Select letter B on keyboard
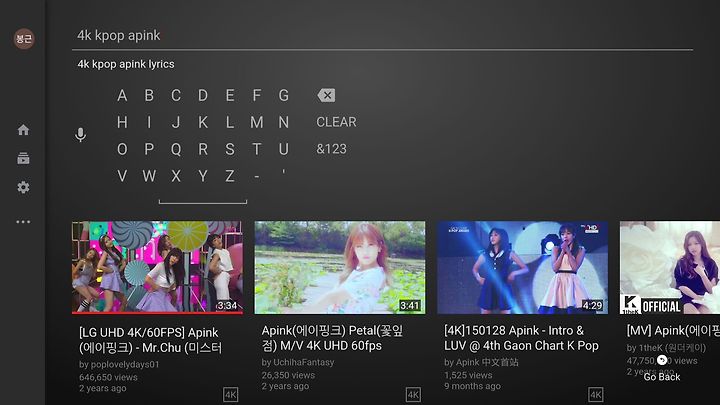 coord(149,96)
